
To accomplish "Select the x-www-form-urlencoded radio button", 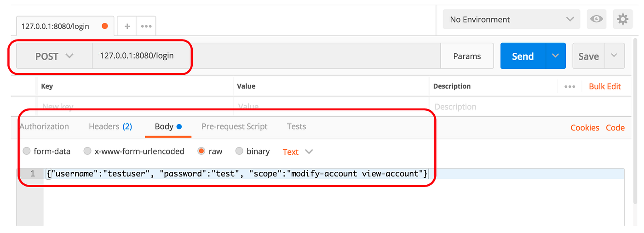I will click(x=87, y=151).
